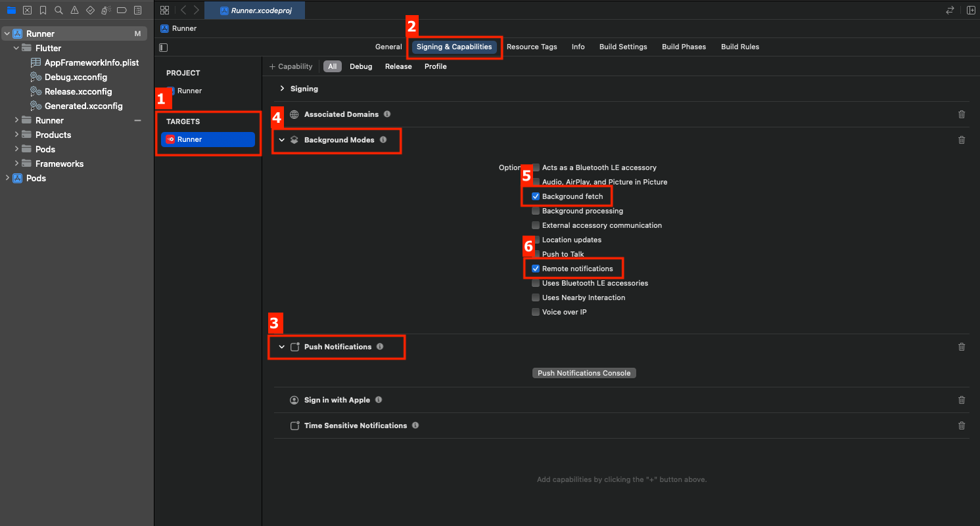Delete the Push Notifications capability
The height and width of the screenshot is (526, 980).
pos(962,347)
